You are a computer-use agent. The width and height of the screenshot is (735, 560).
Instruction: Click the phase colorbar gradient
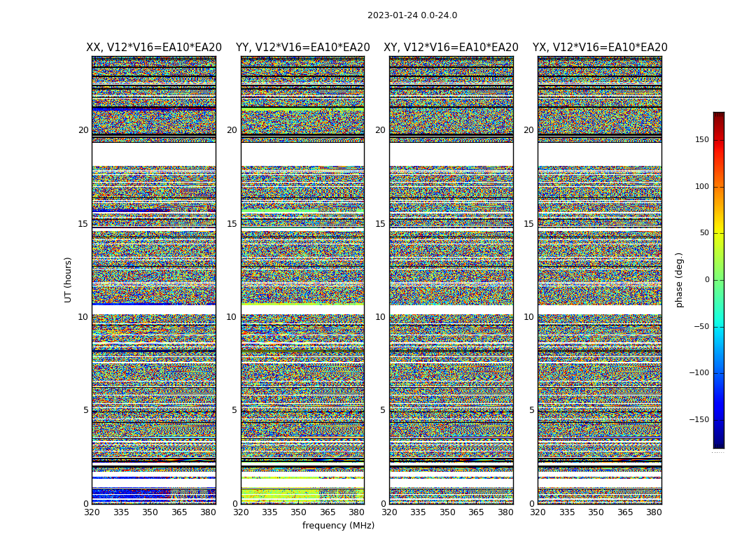pos(719,280)
